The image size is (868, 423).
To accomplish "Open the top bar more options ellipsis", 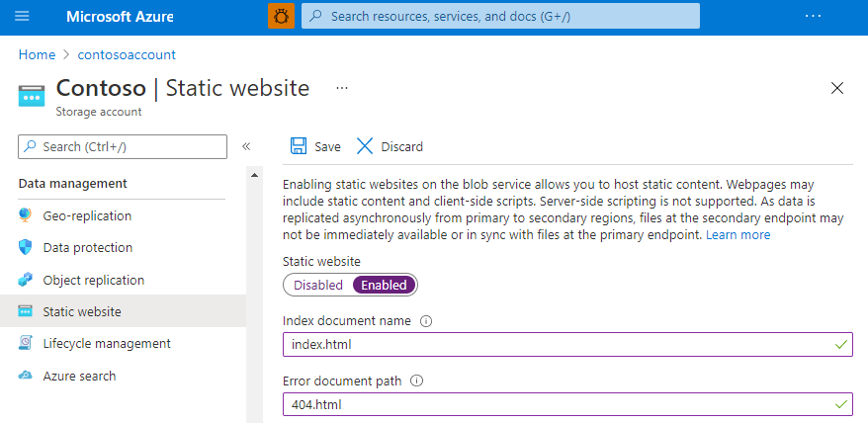I will pos(814,16).
